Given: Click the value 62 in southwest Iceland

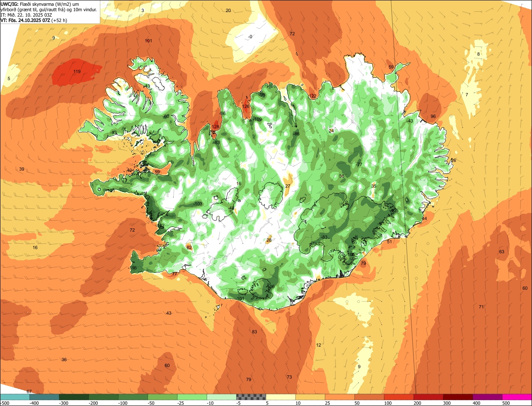Looking at the screenshot, I should [189, 247].
